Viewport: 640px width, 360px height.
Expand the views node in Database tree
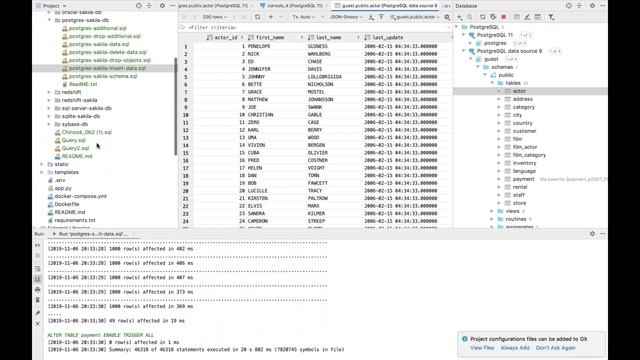492,211
